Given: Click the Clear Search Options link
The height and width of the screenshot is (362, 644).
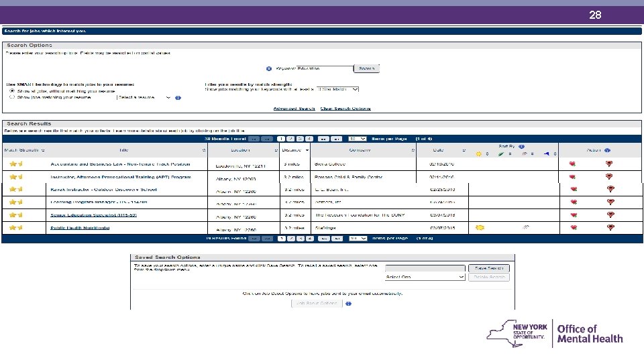Looking at the screenshot, I should (x=345, y=109).
